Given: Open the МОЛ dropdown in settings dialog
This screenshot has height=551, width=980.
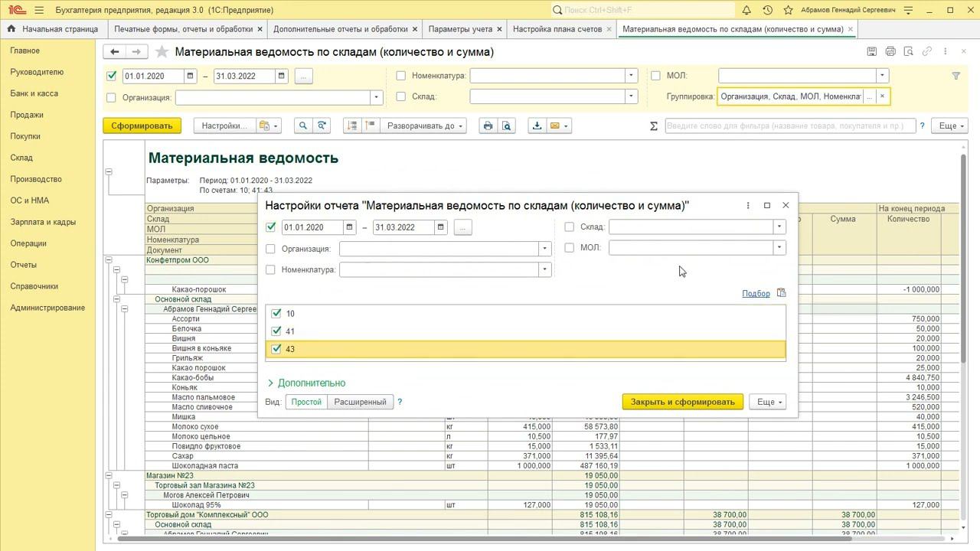Looking at the screenshot, I should (x=779, y=248).
